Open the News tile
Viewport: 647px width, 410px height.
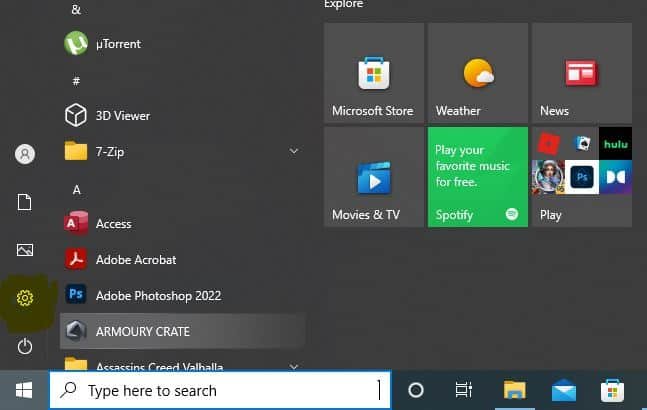582,73
